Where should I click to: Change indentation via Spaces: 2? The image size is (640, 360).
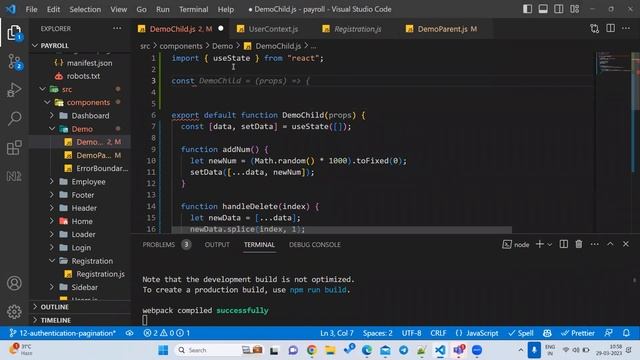pyautogui.click(x=378, y=333)
